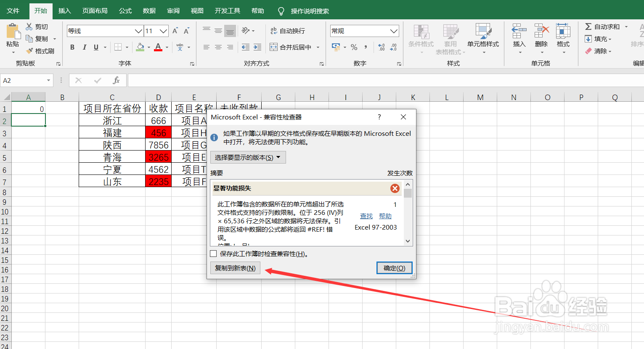Open the Clear (清除) menu

click(x=598, y=51)
